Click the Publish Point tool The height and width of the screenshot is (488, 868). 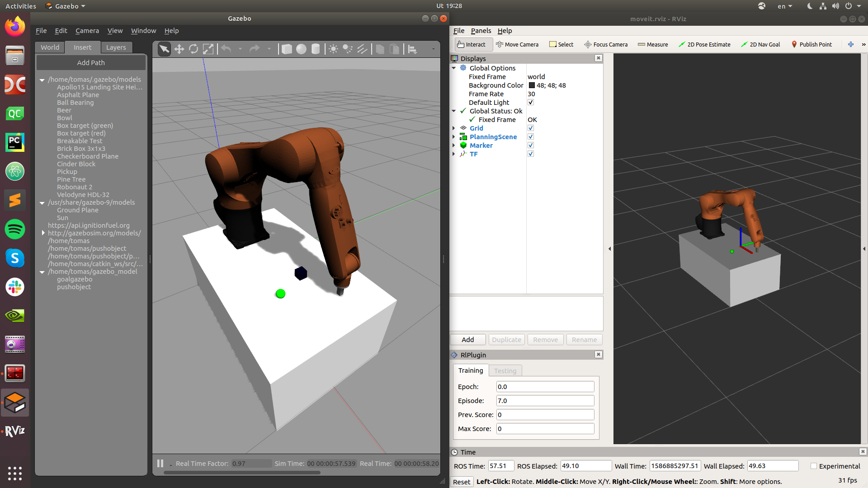point(812,44)
